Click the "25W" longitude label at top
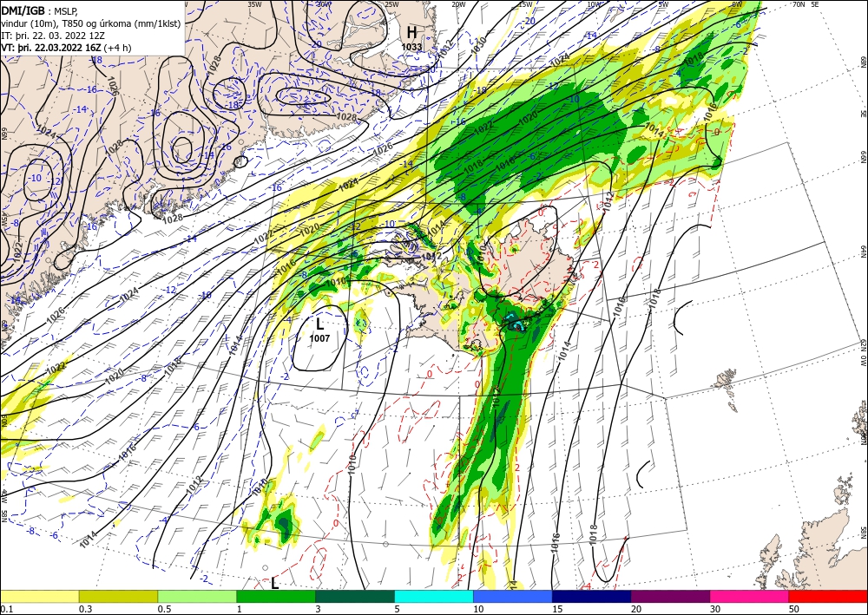The image size is (868, 615). 391,4
